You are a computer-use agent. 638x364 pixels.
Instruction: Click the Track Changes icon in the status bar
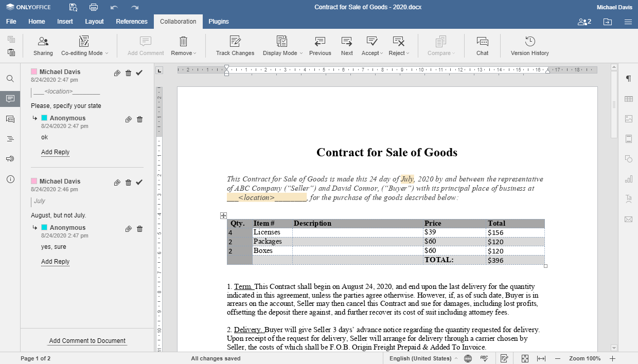tap(504, 358)
